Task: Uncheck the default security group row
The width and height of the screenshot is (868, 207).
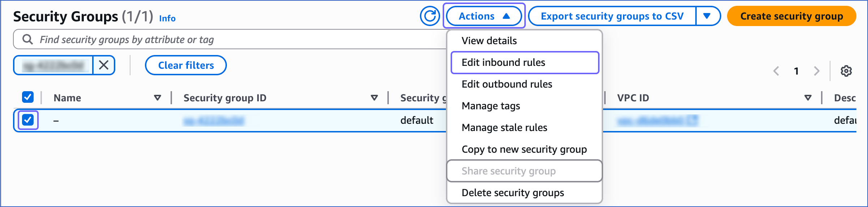Action: coord(28,120)
